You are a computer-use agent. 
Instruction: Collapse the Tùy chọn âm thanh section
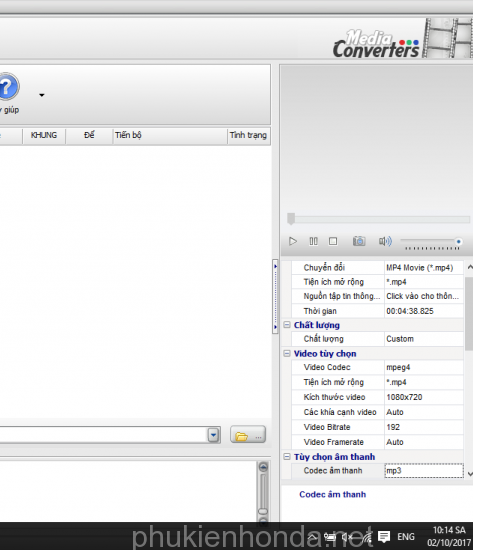(287, 457)
